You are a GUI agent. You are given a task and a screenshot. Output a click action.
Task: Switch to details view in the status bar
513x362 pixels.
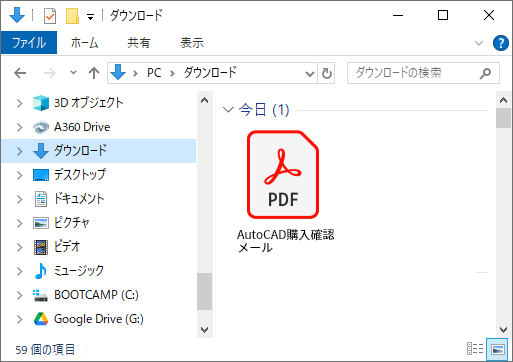click(x=475, y=349)
